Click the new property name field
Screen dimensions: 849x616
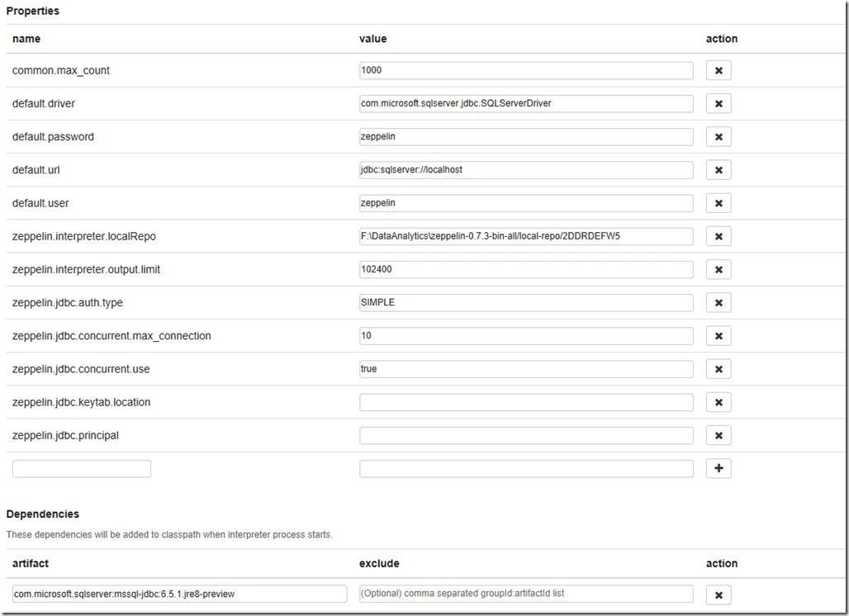coord(81,468)
